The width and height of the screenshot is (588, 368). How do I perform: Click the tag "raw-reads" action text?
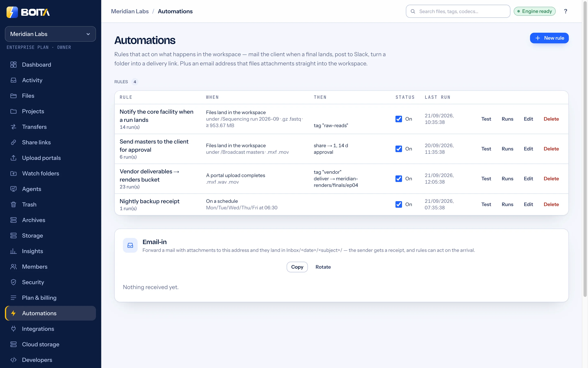click(x=331, y=126)
